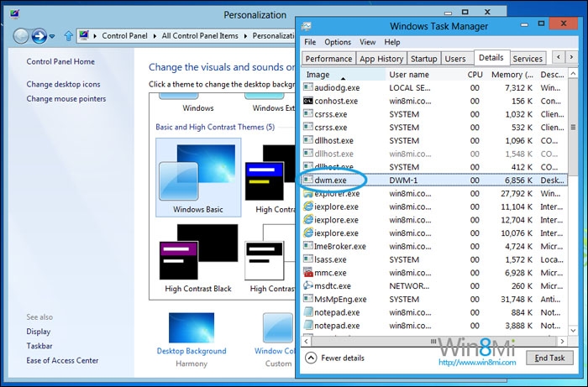Click the End Task button
The image size is (588, 387).
coord(549,358)
